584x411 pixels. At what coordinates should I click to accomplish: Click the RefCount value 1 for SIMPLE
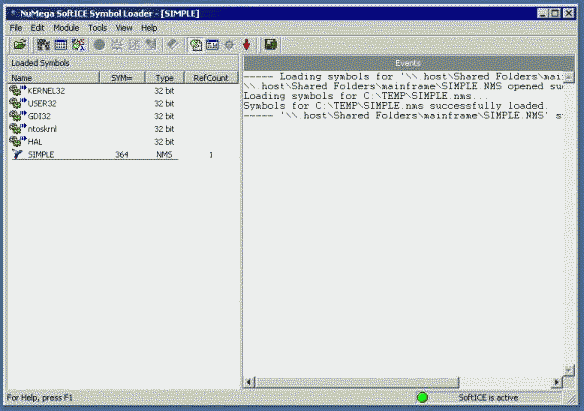[x=211, y=154]
